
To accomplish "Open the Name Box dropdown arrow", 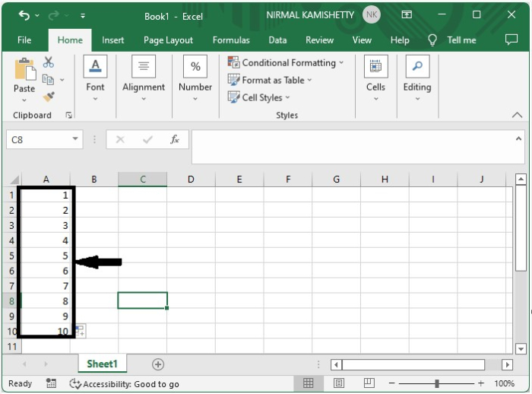I will pyautogui.click(x=75, y=139).
